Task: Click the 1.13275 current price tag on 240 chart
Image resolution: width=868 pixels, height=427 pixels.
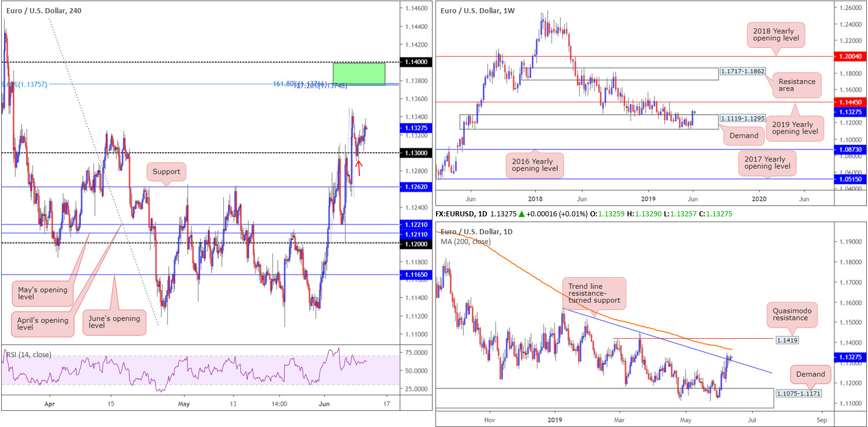Action: [415, 128]
